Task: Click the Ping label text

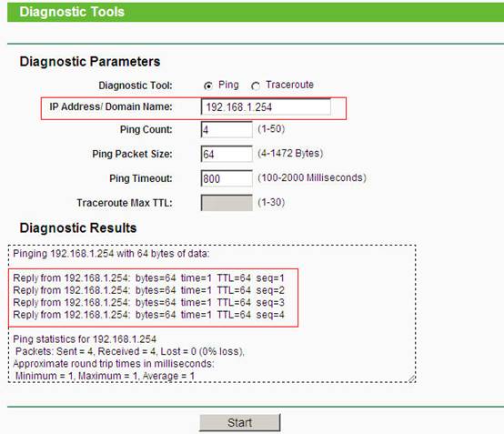Action: pos(228,85)
